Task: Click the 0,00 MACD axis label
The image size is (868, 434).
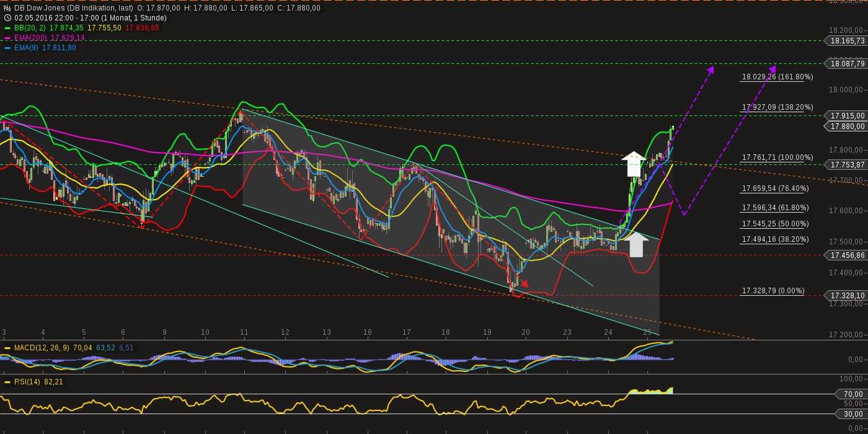Action: pos(856,360)
